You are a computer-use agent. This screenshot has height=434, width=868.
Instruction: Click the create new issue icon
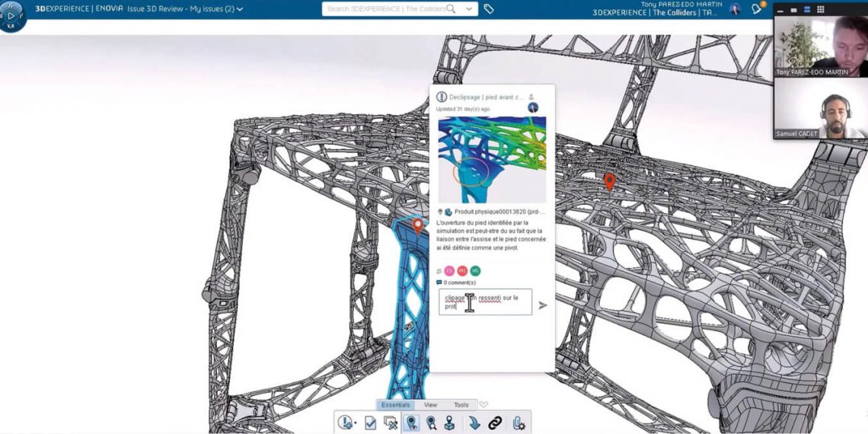click(x=345, y=423)
